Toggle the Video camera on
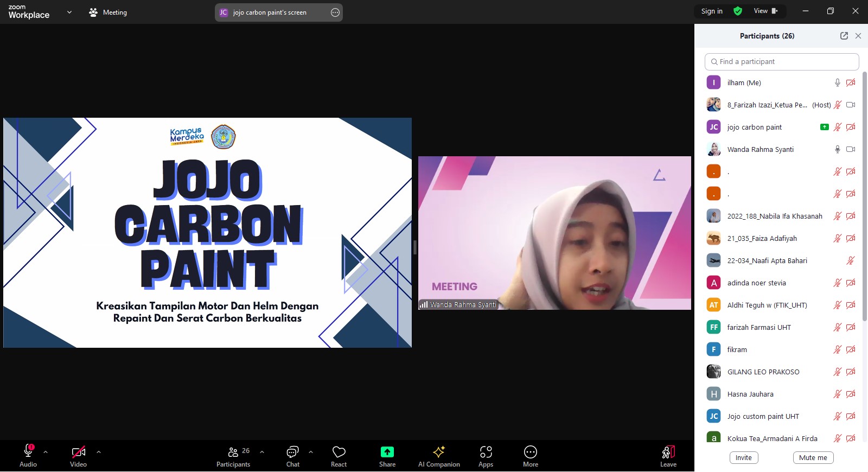The height and width of the screenshot is (472, 868). point(78,452)
